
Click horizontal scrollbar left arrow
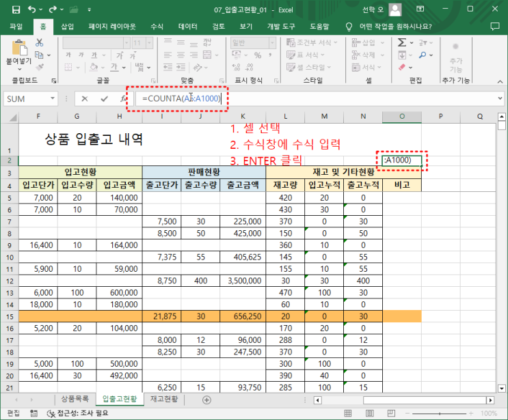pyautogui.click(x=317, y=400)
